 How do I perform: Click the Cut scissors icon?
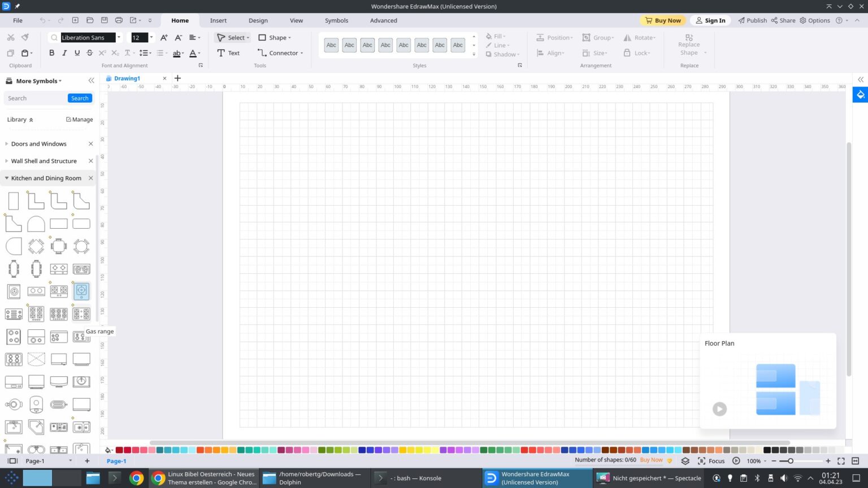click(10, 37)
